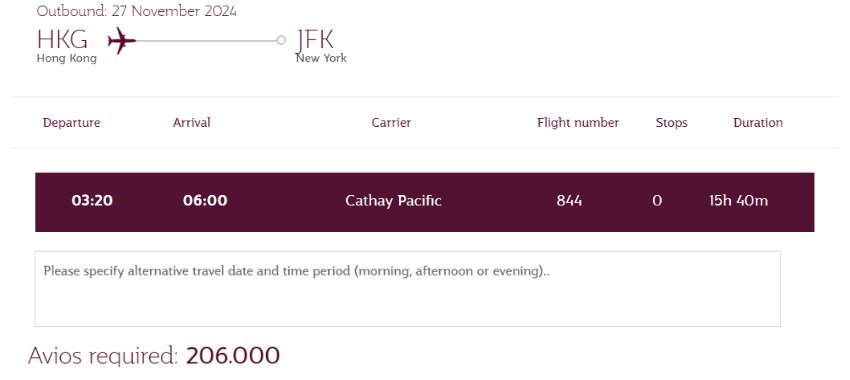Click the JFK airport code
This screenshot has height=380, width=850.
point(315,40)
